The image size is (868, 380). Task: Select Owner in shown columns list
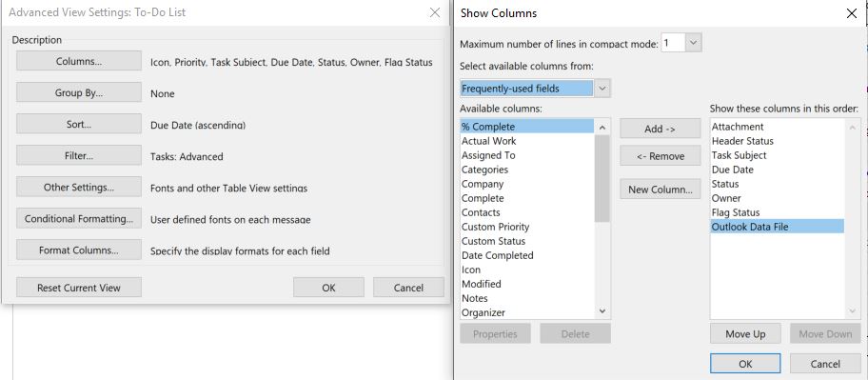pos(778,198)
